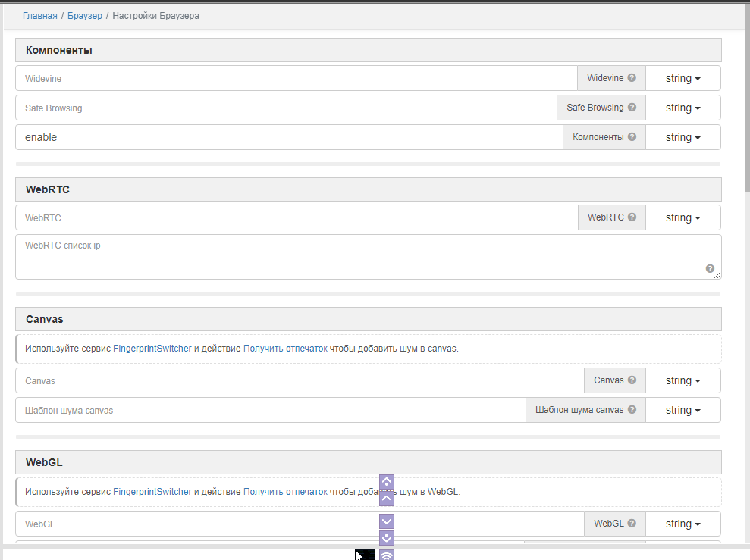750x560 pixels.
Task: Click purple scroll-to-top double chevron button
Action: point(387,482)
